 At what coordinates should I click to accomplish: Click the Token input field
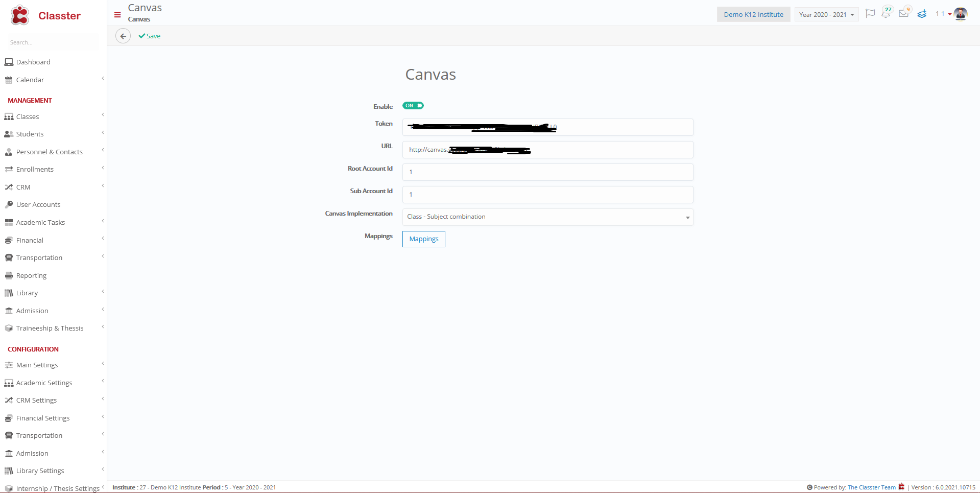[x=547, y=127]
